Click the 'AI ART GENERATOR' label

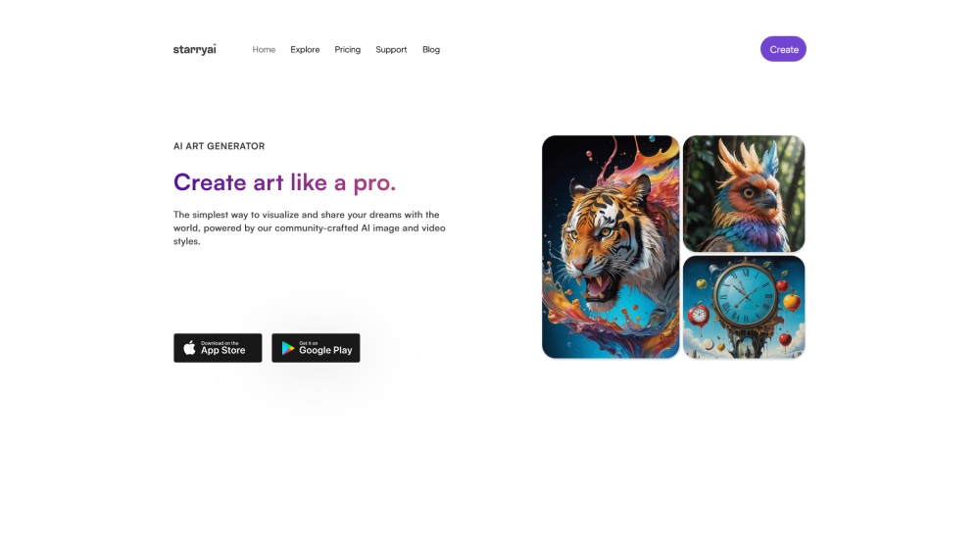coord(219,146)
